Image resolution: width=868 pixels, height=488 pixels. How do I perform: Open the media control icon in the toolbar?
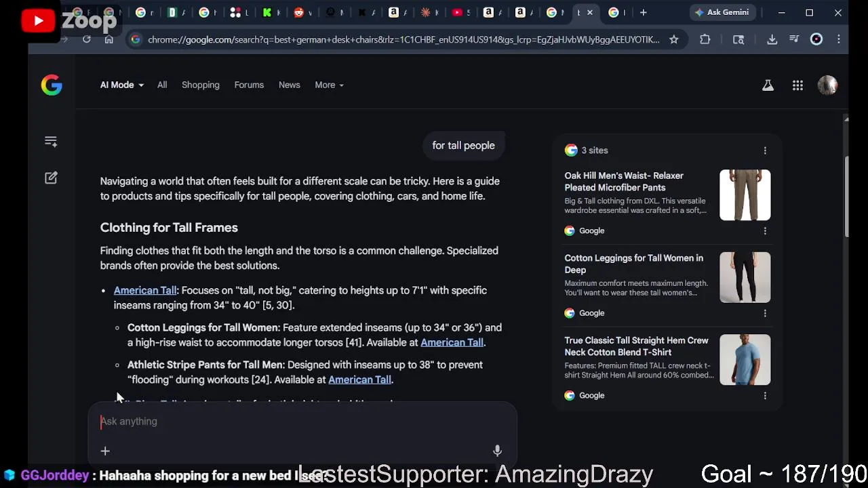794,39
